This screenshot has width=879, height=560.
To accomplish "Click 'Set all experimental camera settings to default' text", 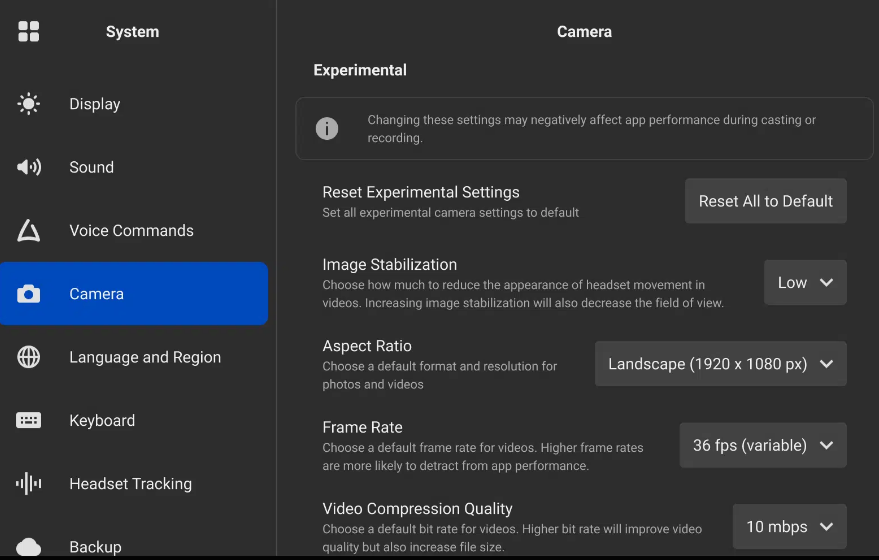I will point(450,213).
